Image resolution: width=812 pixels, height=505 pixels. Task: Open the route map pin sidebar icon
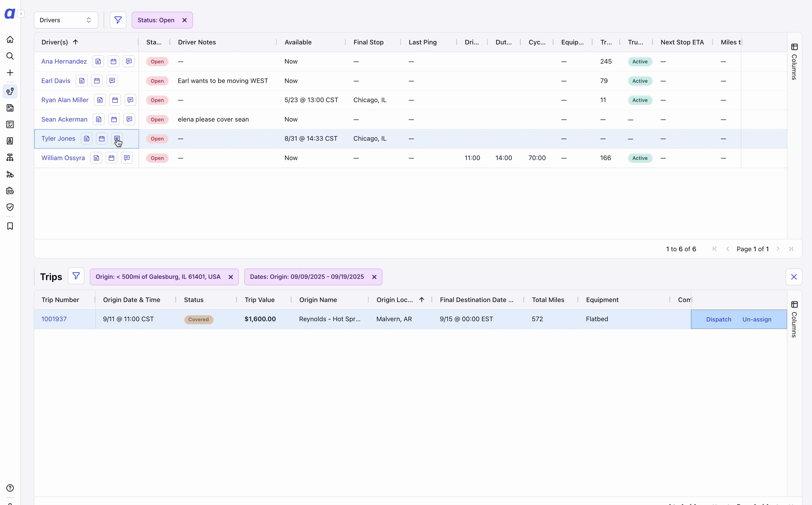(x=10, y=91)
